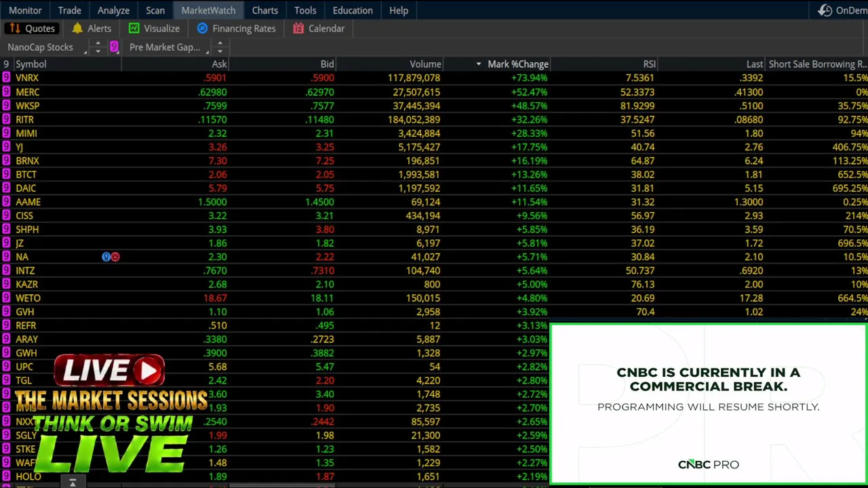Screen dimensions: 868x488
Task: Sort by the Ask column header
Action: click(x=175, y=64)
